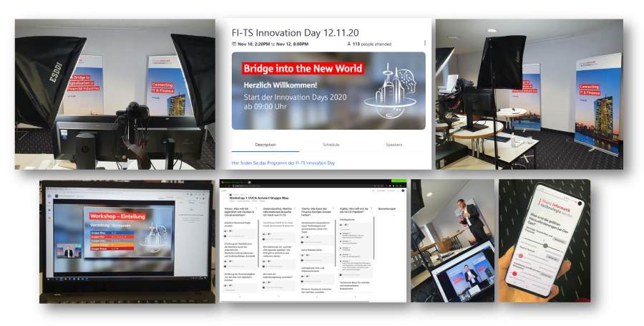
Task: Click the 'Bridge into the New World' banner
Action: point(328,90)
